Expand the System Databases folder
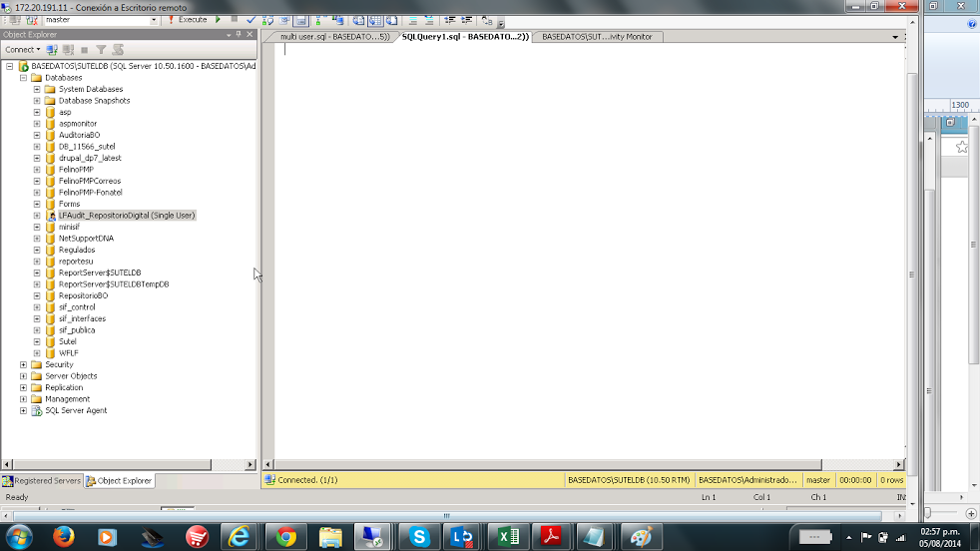 [x=37, y=89]
